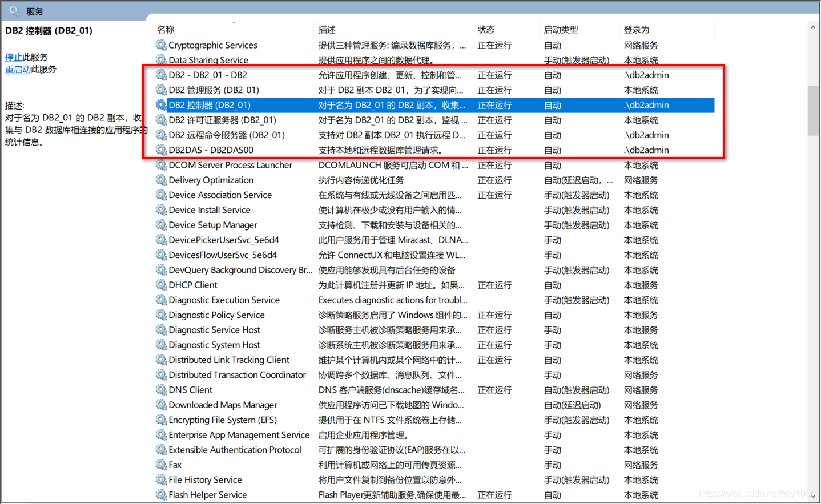
Task: Click the Data Sharing Service gear icon
Action: click(x=161, y=60)
